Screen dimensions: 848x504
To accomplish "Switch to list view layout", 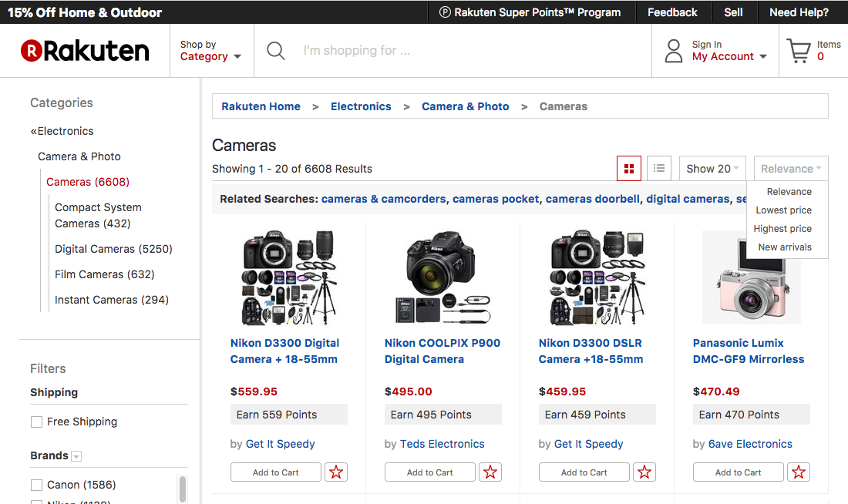I will [659, 168].
